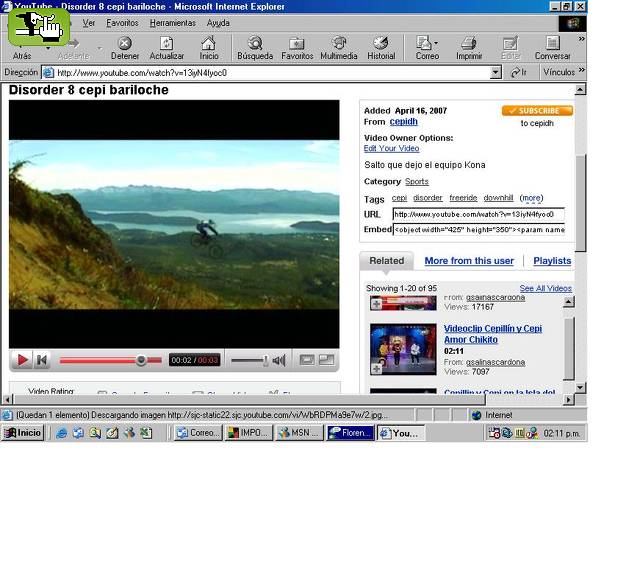Click gsalnascardona uploader link under Amor Chikito

495,362
